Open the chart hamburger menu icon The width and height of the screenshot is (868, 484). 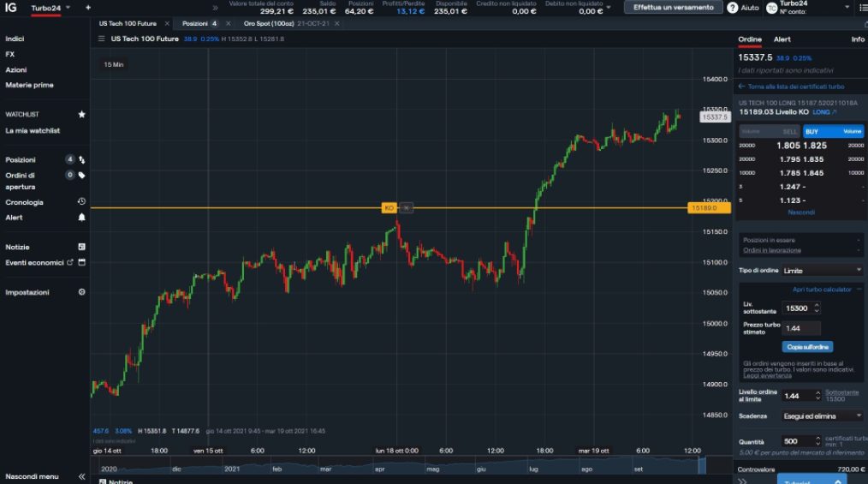101,39
